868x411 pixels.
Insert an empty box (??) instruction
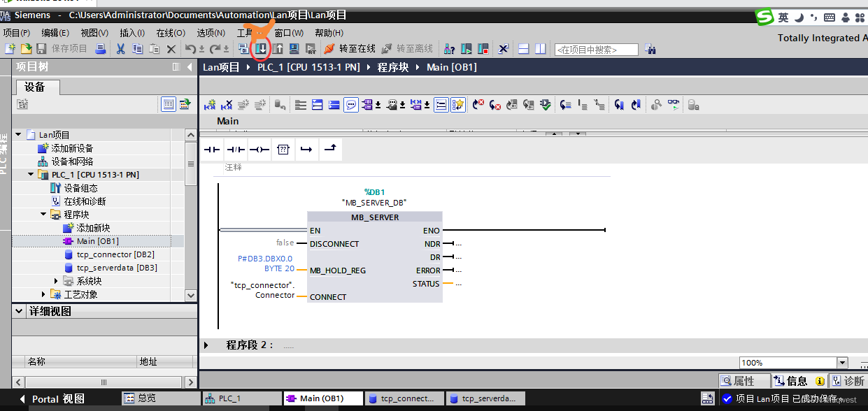[283, 149]
